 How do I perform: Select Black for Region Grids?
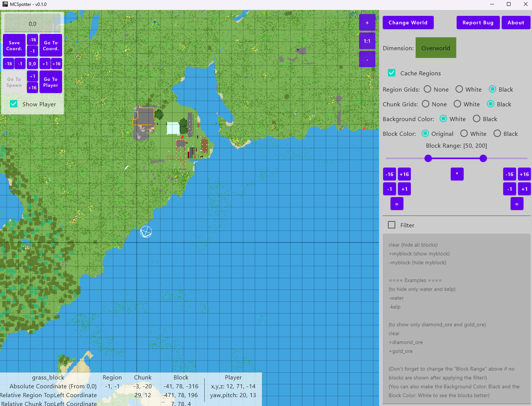pos(492,89)
